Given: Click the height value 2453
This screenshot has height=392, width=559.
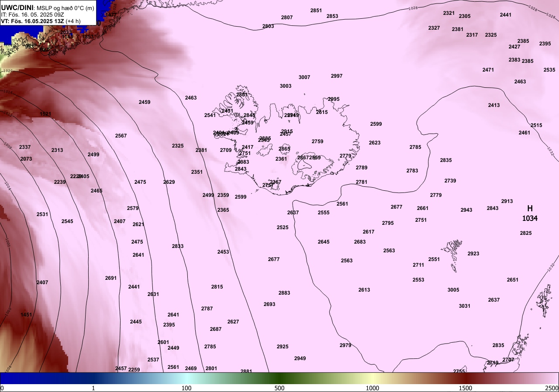Looking at the screenshot, I should (x=223, y=252).
